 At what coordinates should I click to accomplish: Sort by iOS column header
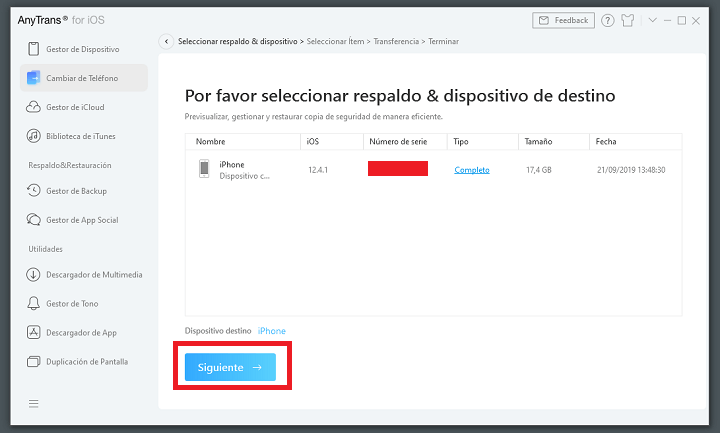point(332,141)
